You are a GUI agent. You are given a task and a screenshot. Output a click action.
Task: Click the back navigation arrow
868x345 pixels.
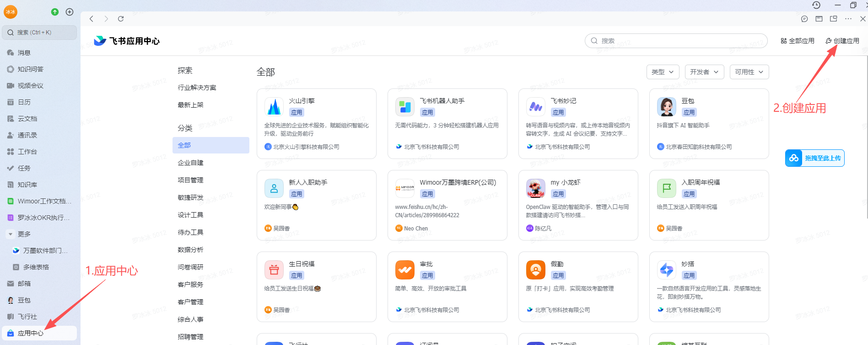point(92,19)
